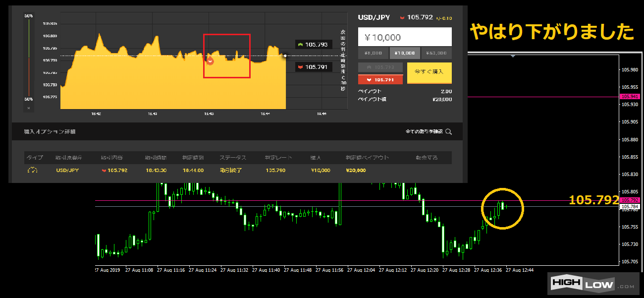This screenshot has height=298, width=644.
Task: Choose the ¥5,000 preset amount
Action: 373,53
